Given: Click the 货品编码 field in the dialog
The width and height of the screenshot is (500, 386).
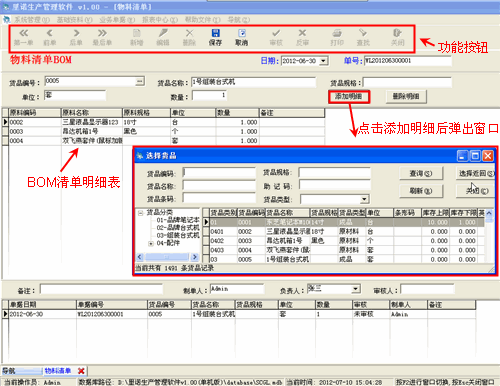Looking at the screenshot, I should click(x=219, y=173).
